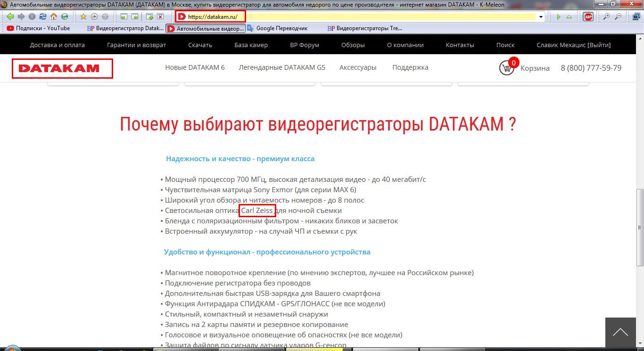Open bookmarks with the star icon
644x351 pixels.
click(x=83, y=16)
